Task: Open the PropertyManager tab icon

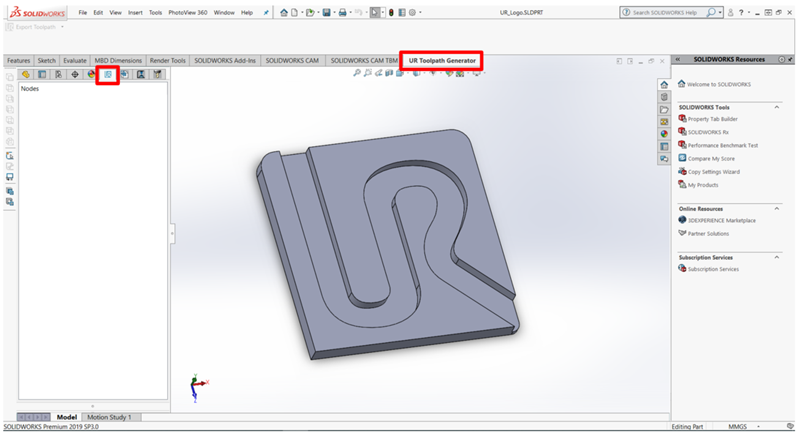Action: [x=42, y=74]
